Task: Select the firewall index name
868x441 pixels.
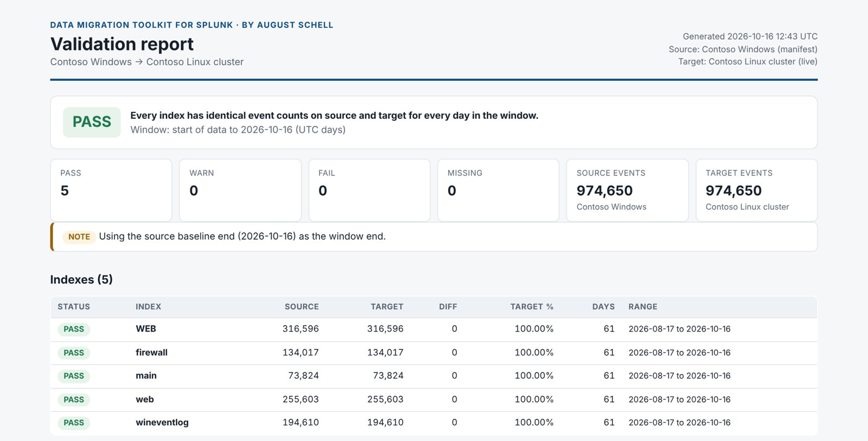Action: click(151, 353)
